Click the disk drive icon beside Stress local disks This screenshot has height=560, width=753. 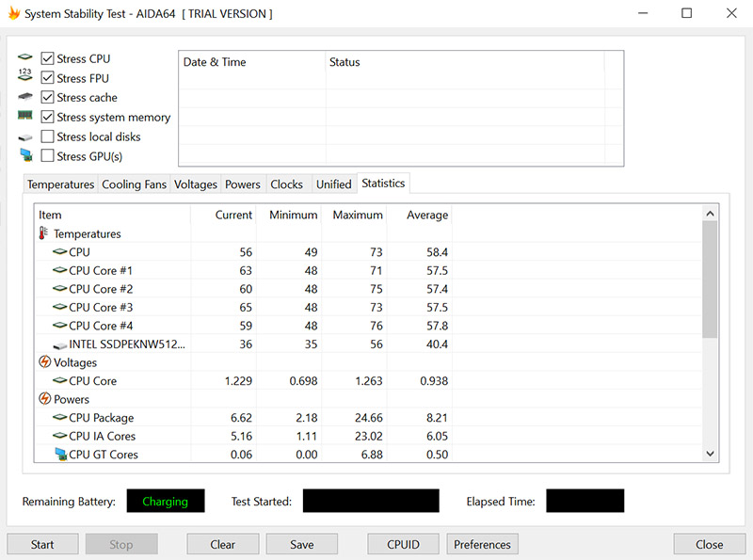pos(25,137)
